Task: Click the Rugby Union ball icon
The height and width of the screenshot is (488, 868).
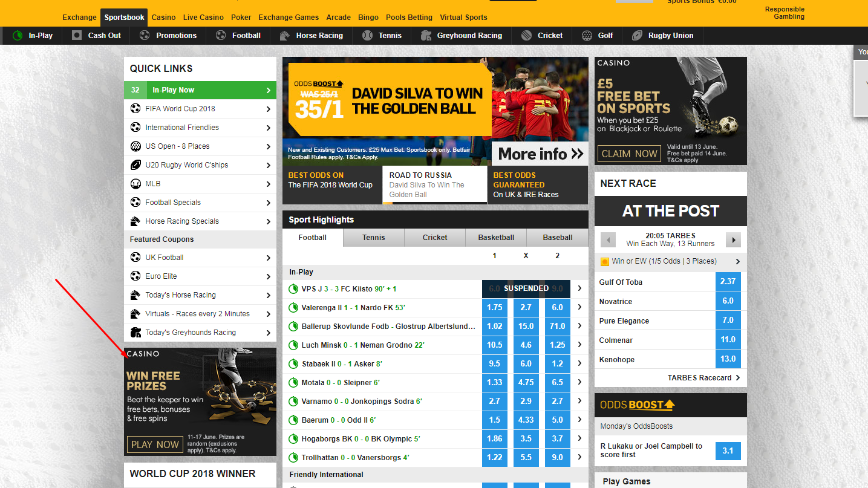Action: tap(637, 36)
